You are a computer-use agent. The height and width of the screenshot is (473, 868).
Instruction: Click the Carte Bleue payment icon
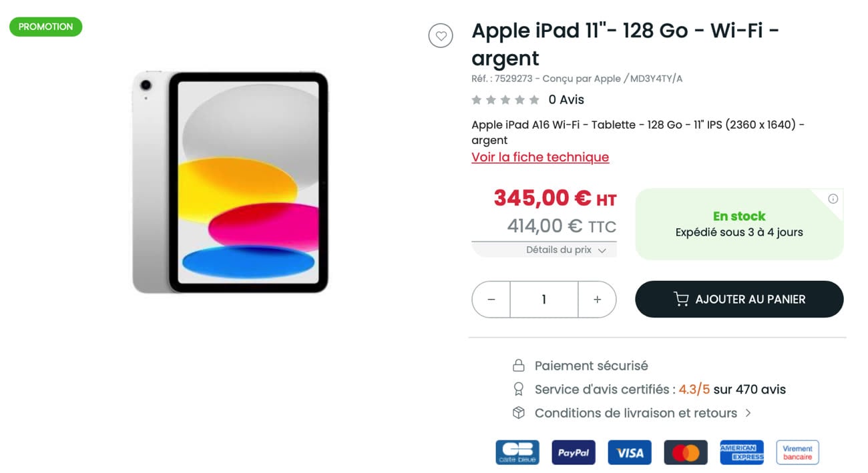tap(517, 452)
